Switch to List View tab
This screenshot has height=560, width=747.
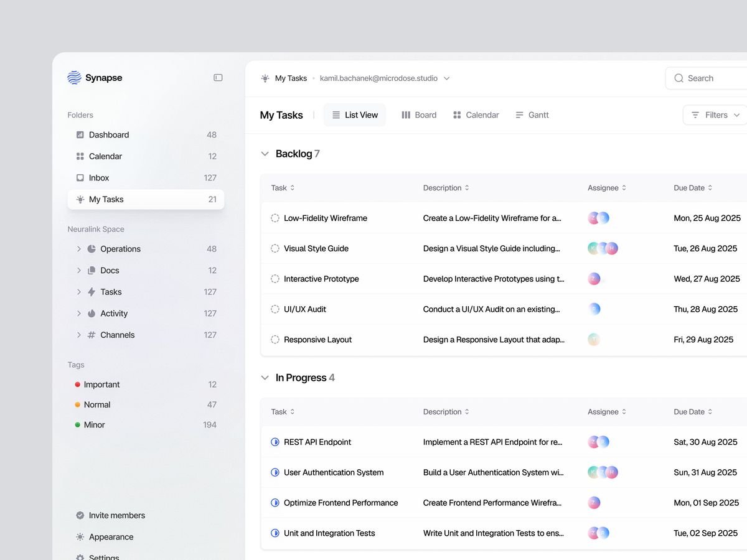pyautogui.click(x=355, y=115)
